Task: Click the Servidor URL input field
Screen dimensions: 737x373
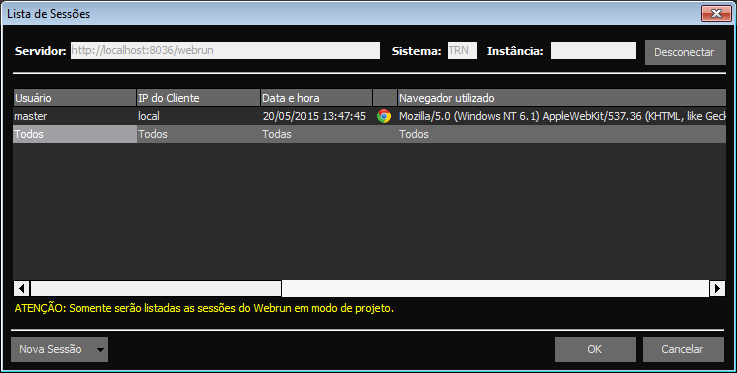Action: click(x=225, y=50)
